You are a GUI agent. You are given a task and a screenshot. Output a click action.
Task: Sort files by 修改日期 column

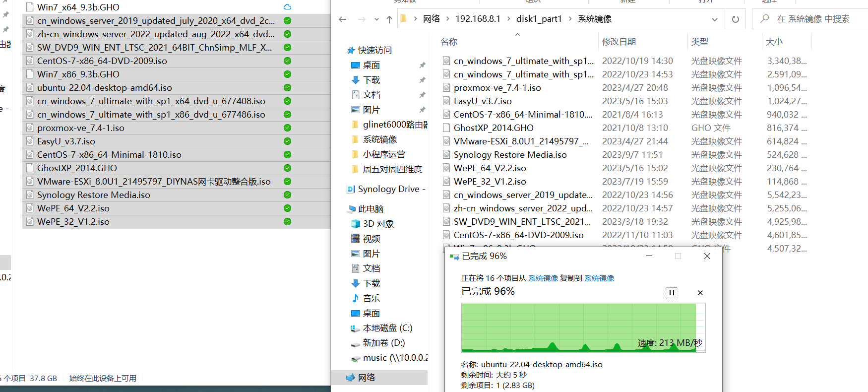(x=619, y=42)
